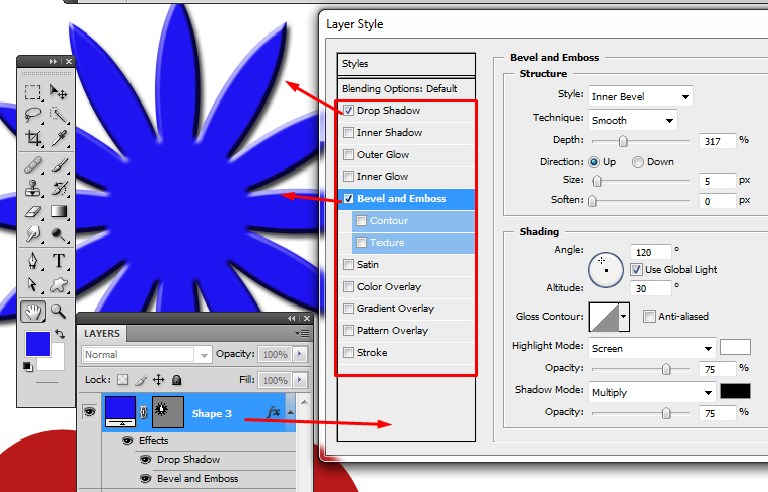This screenshot has height=492, width=768.
Task: Toggle Use Global Light checkbox
Action: point(636,270)
